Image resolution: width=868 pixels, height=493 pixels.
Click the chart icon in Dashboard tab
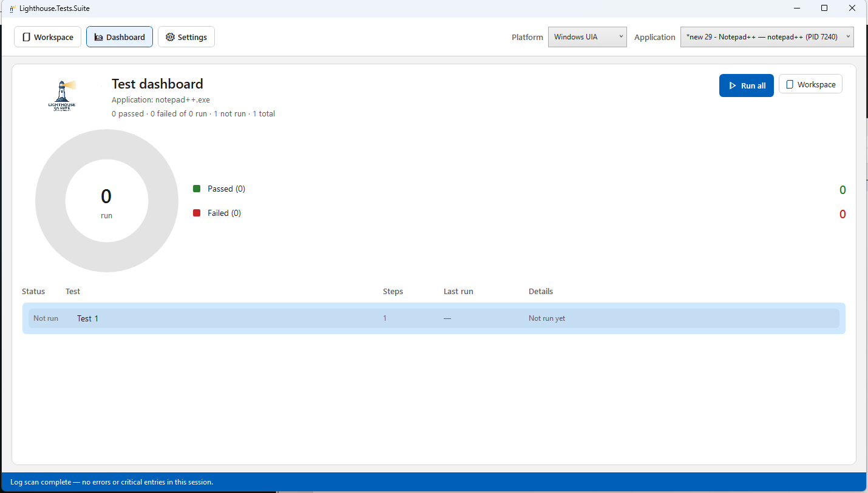98,37
